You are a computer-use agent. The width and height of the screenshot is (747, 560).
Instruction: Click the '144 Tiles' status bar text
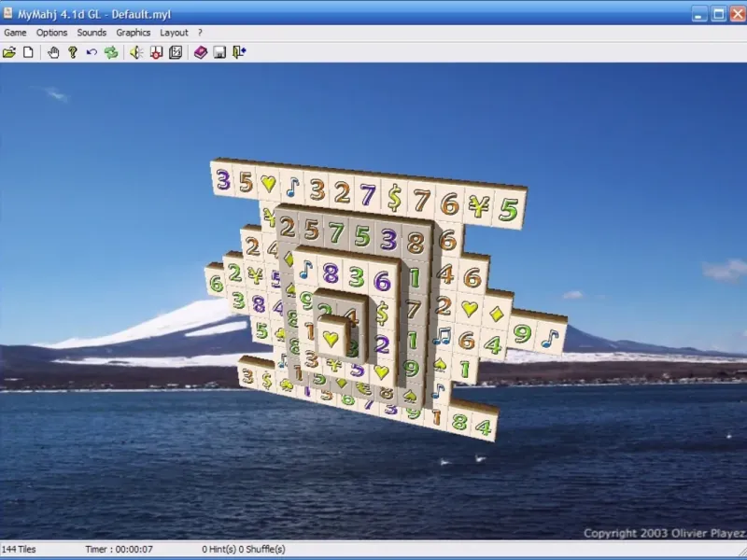pos(19,549)
